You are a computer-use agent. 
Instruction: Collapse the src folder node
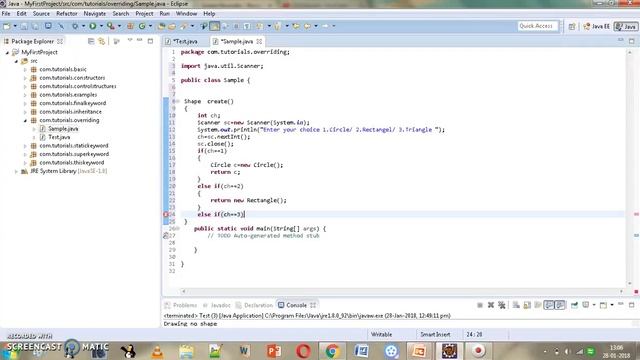tap(16, 61)
